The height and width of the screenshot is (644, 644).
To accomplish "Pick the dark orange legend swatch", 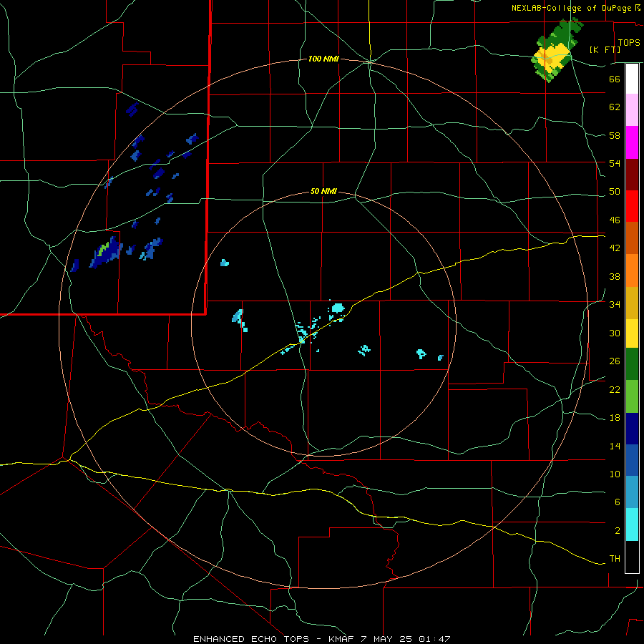I will click(632, 238).
